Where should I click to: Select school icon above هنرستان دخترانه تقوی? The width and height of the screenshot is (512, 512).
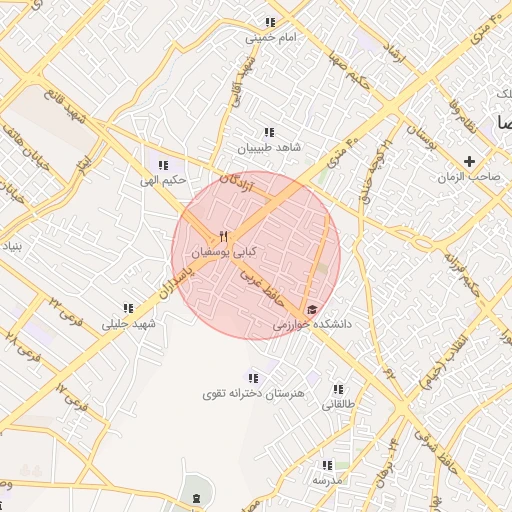[x=253, y=378]
